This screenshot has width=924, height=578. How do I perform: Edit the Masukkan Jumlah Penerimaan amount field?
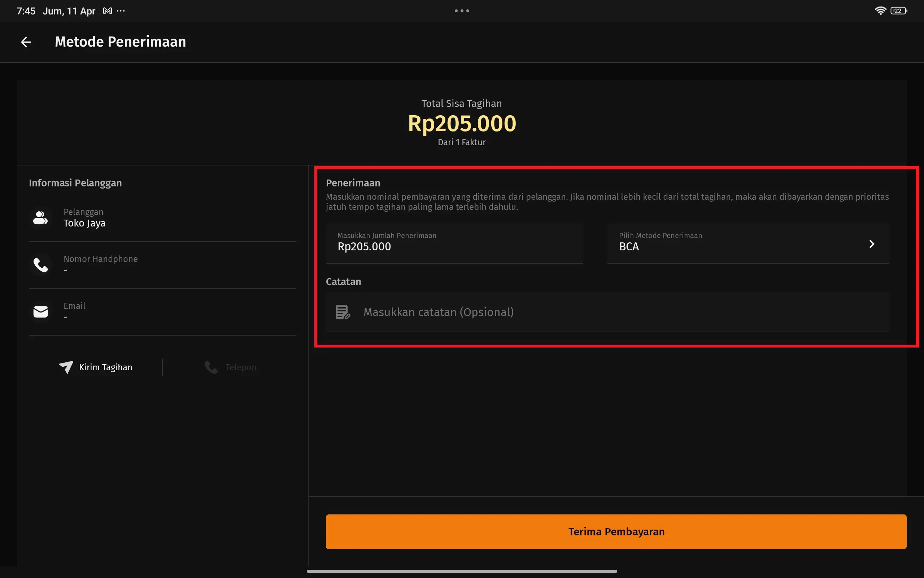(454, 243)
